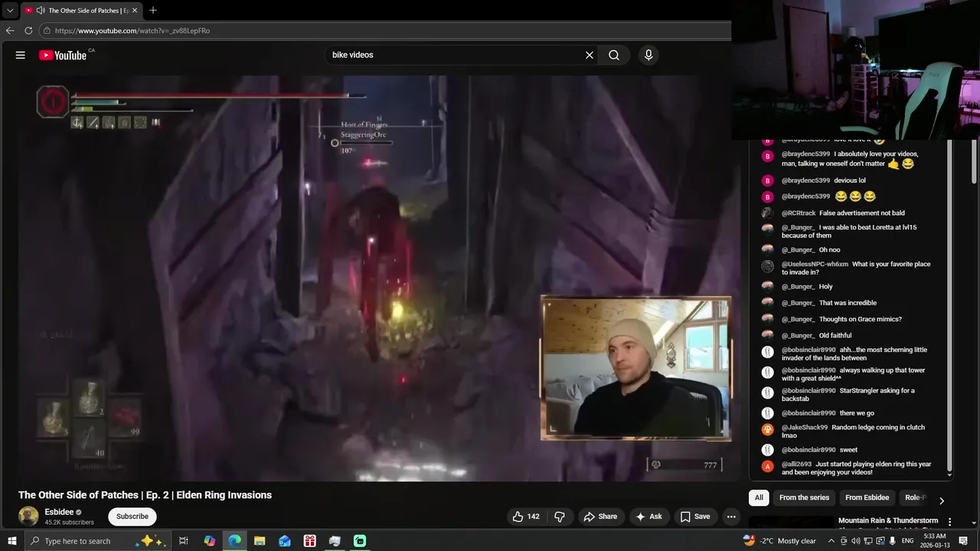Open Task View on the taskbar
This screenshot has width=980, height=551.
coord(184,541)
